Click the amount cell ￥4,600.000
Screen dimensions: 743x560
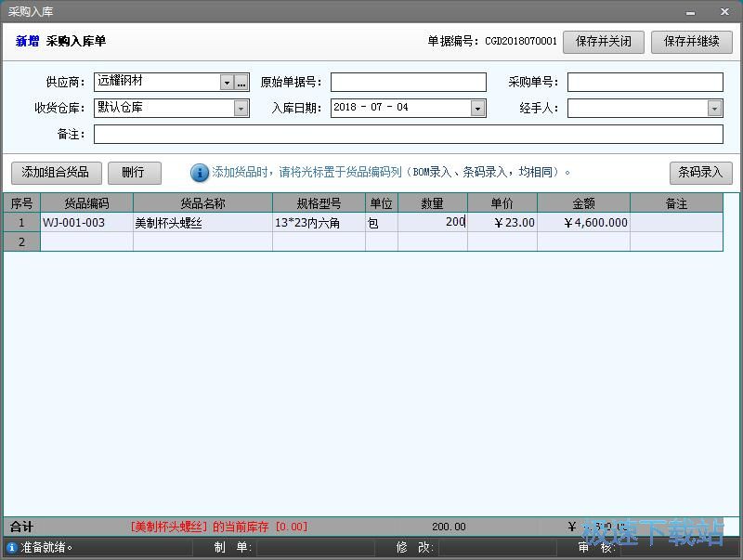click(584, 222)
